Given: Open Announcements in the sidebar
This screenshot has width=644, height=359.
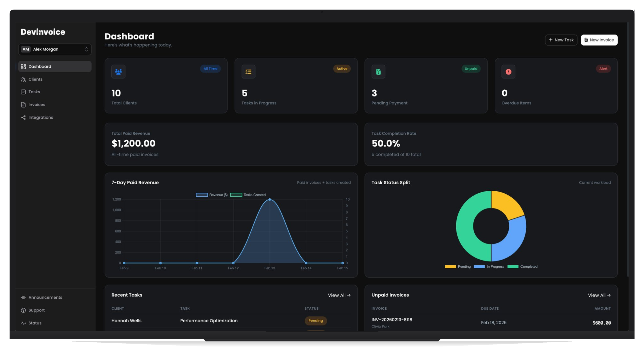Looking at the screenshot, I should point(45,297).
